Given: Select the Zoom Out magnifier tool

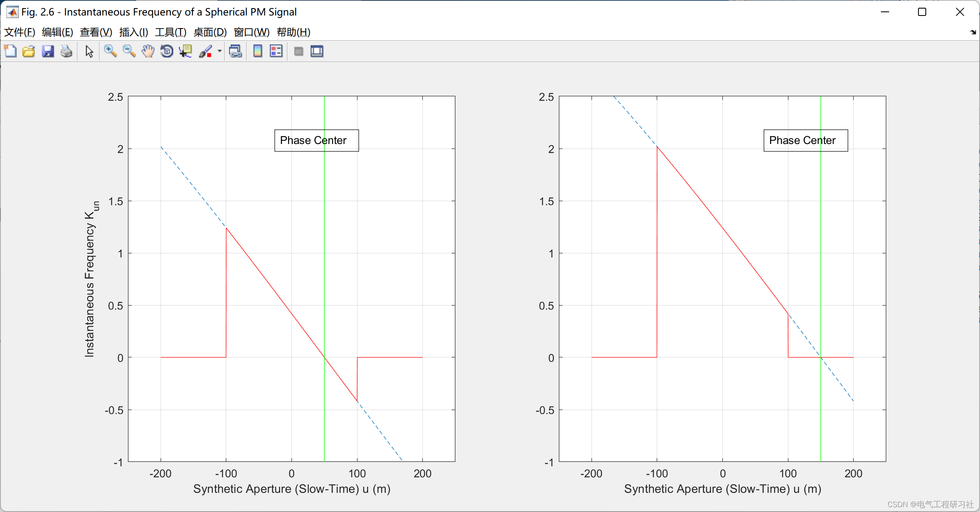Looking at the screenshot, I should point(129,51).
